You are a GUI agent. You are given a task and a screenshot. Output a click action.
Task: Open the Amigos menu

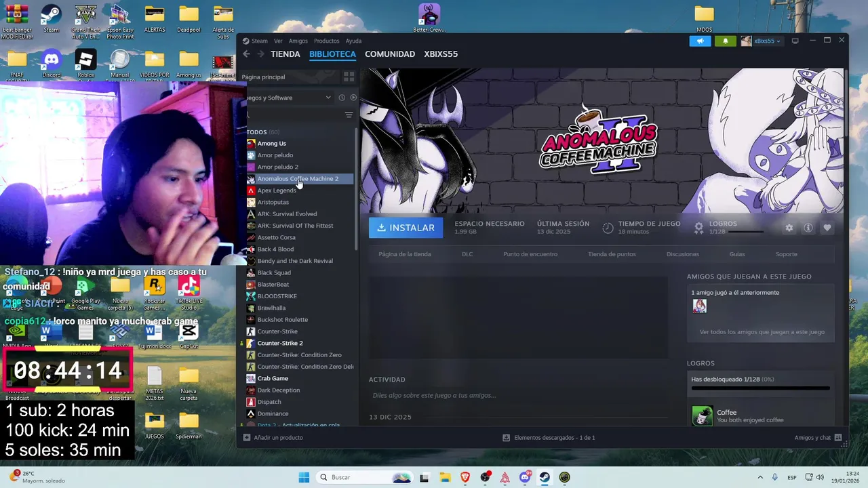tap(298, 41)
